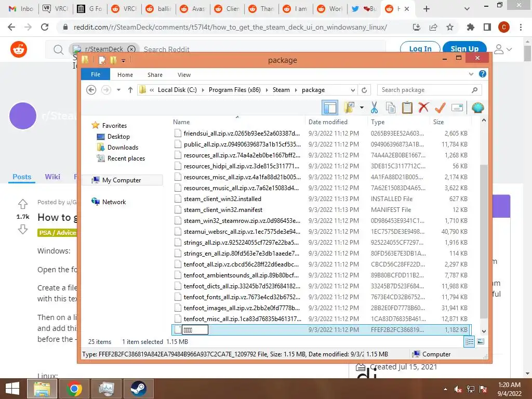Click the muted speaker tray icon

pyautogui.click(x=458, y=389)
